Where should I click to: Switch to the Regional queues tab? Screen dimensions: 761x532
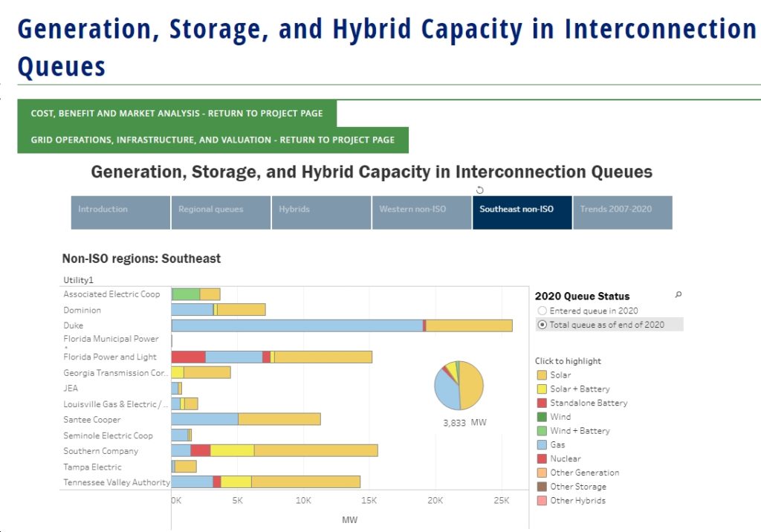(x=221, y=213)
